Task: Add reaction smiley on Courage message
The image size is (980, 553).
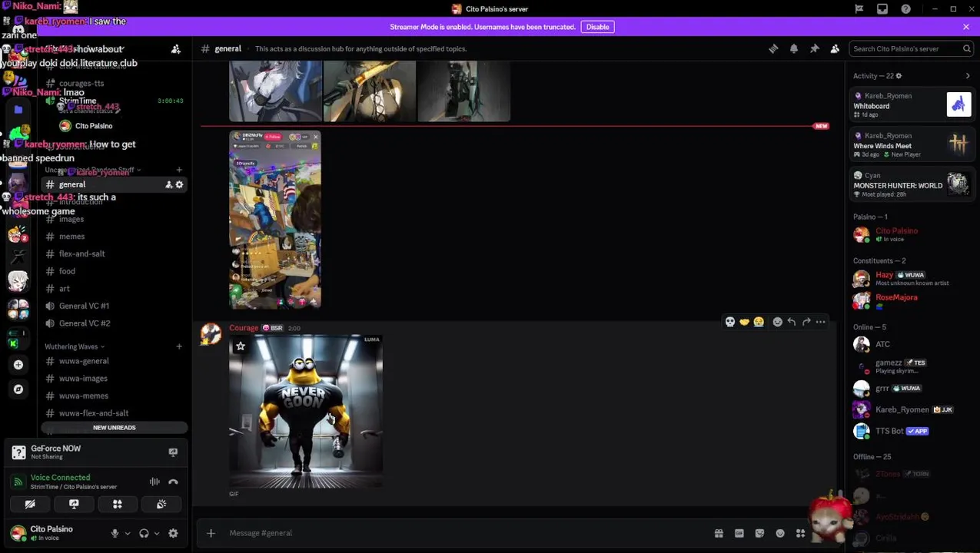Action: [777, 322]
